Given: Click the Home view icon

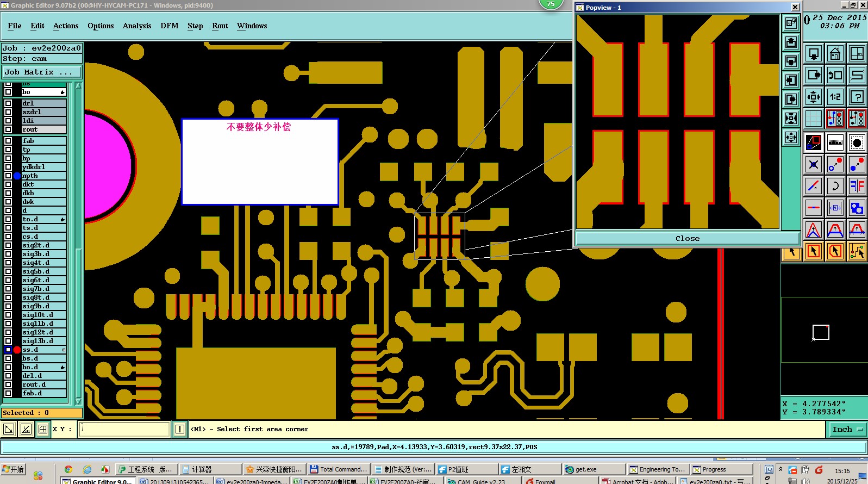Looking at the screenshot, I should click(835, 54).
